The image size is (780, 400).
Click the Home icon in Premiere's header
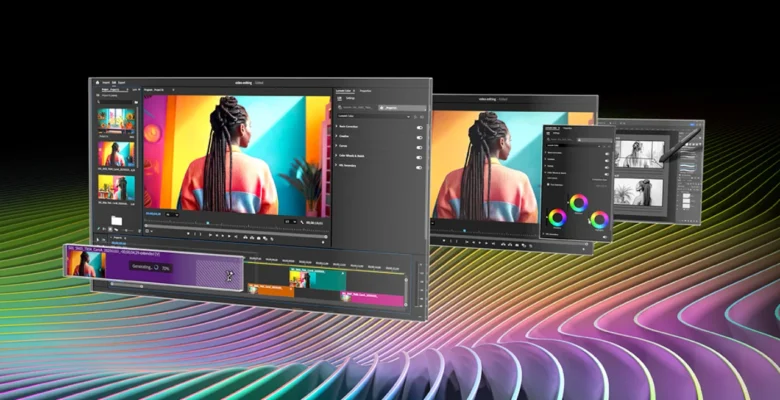click(98, 83)
